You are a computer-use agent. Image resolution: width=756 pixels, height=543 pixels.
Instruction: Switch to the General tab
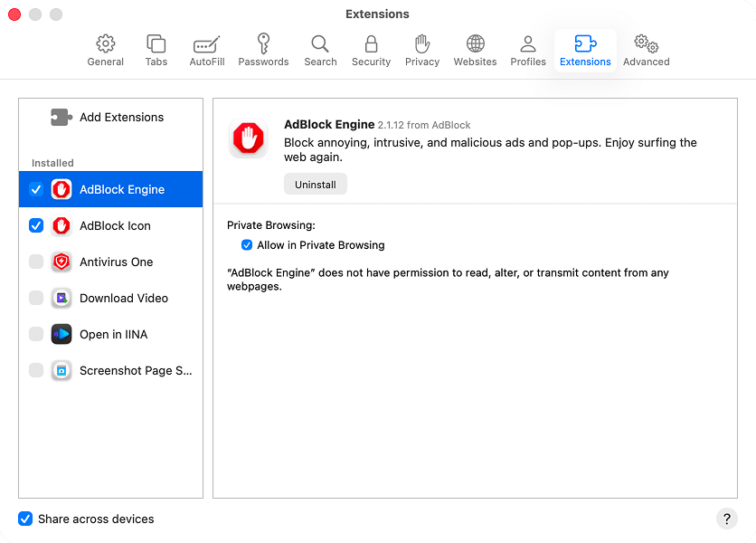pyautogui.click(x=105, y=50)
